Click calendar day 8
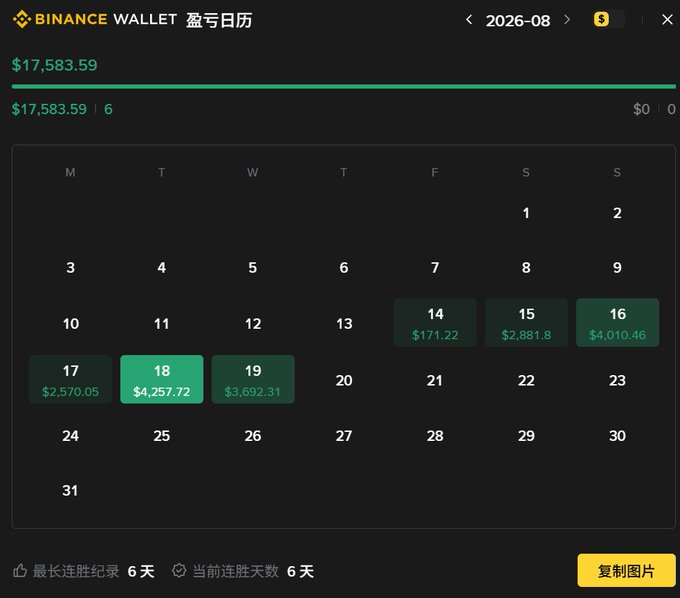This screenshot has height=598, width=680. click(526, 268)
